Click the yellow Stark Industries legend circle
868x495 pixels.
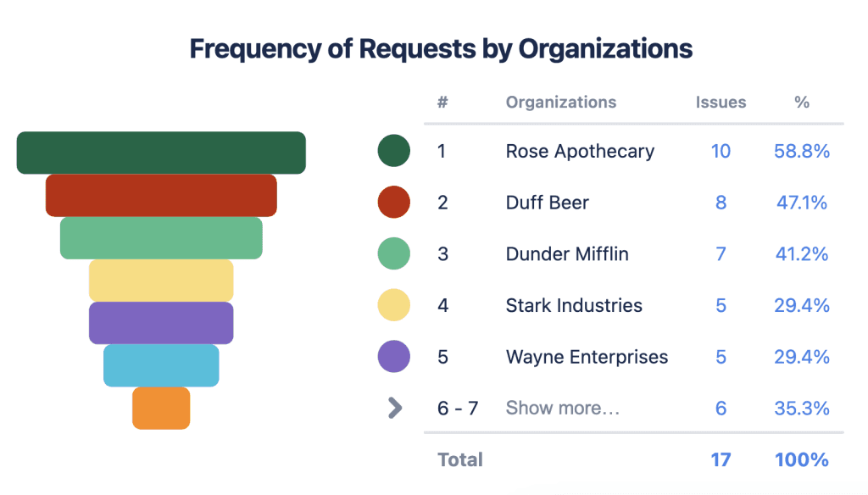[393, 305]
